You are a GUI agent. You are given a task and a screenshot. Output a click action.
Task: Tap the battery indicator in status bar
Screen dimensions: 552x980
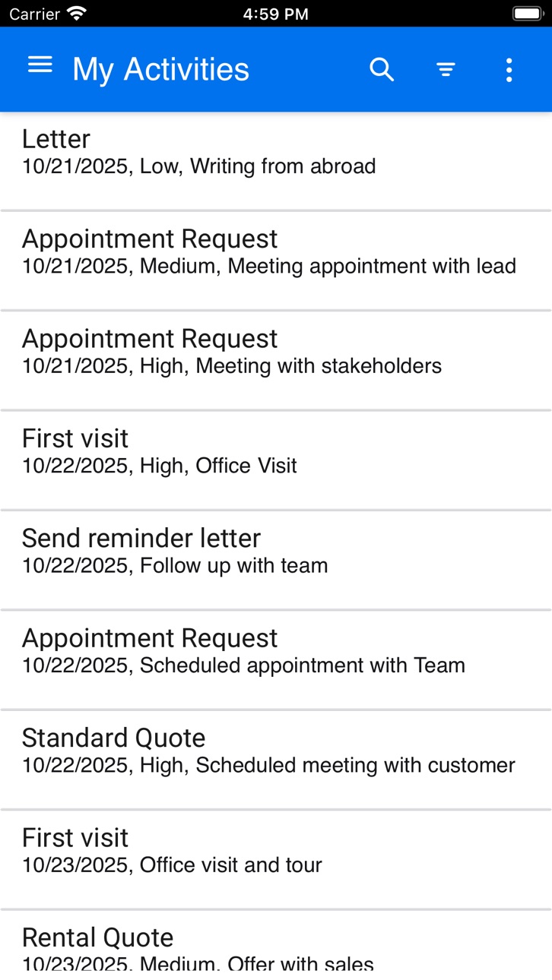pos(527,14)
